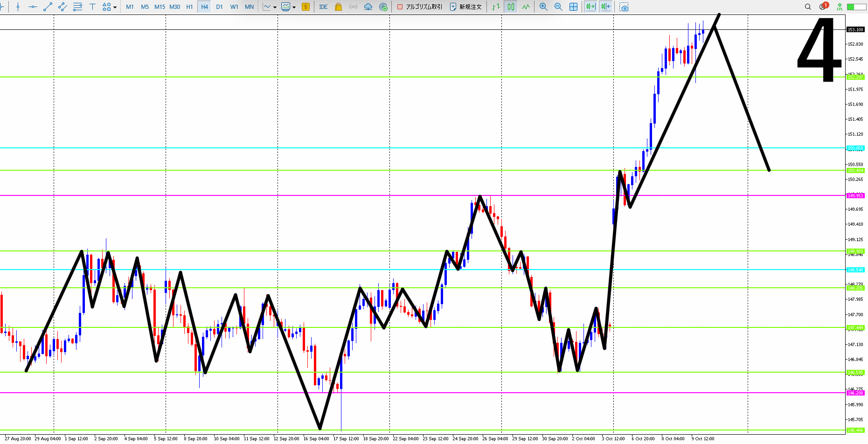The height and width of the screenshot is (444, 868).
Task: Click the 152.830 price scale label
Action: point(855,44)
